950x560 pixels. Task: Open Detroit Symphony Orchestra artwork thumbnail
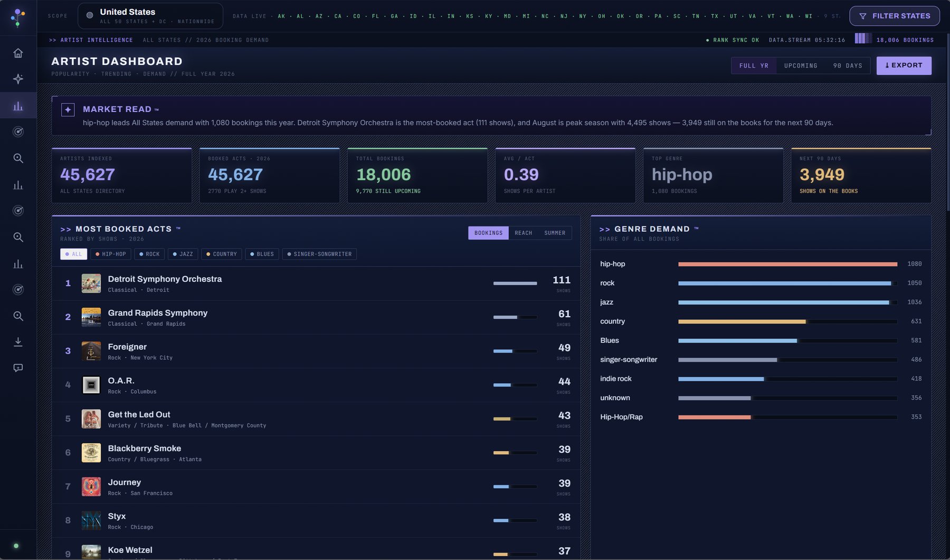(x=91, y=283)
